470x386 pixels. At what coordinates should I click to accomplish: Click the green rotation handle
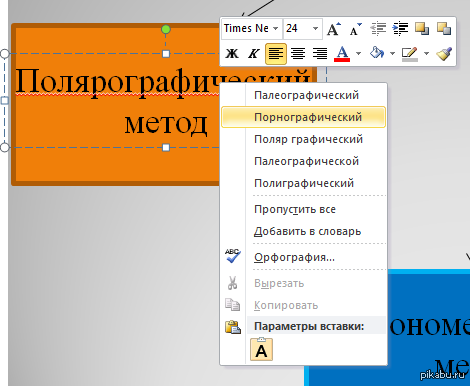(166, 30)
